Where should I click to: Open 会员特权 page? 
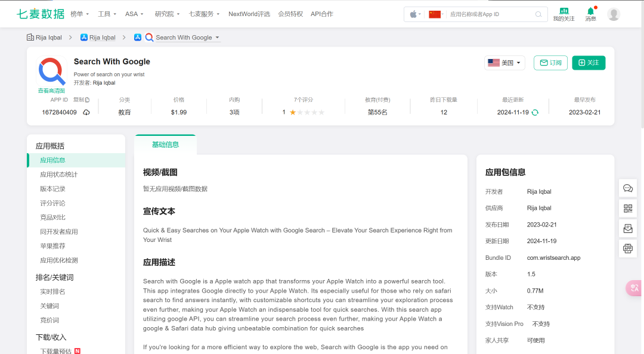(x=290, y=14)
